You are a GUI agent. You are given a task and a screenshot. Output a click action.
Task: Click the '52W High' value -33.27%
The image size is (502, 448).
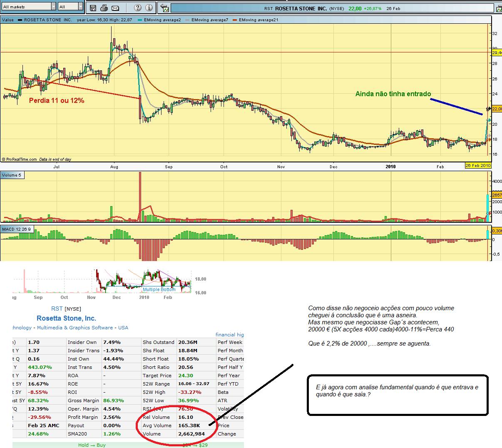190,392
